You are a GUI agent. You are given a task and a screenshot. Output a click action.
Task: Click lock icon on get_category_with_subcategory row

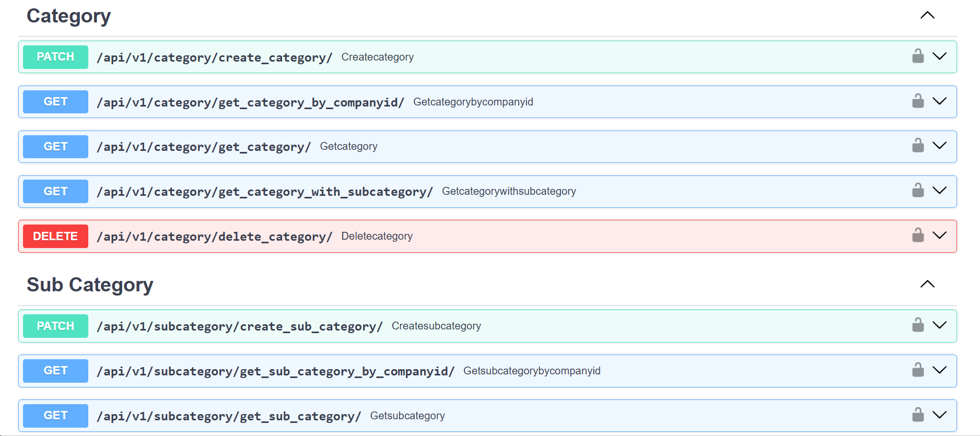click(918, 191)
